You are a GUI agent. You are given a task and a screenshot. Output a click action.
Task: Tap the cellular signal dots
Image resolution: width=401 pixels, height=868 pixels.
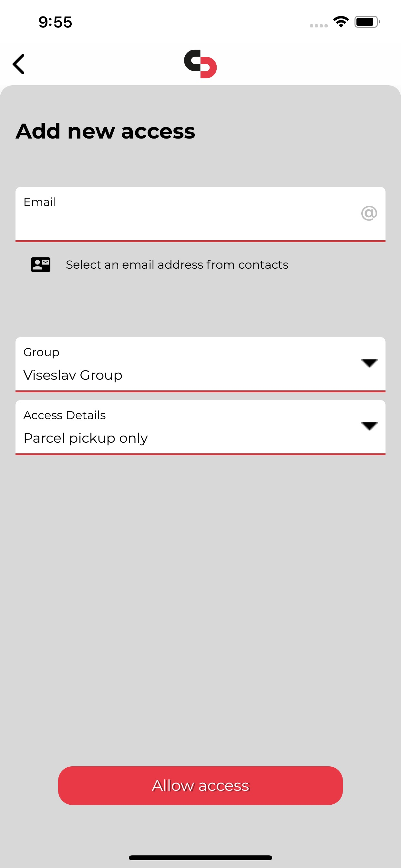[319, 26]
